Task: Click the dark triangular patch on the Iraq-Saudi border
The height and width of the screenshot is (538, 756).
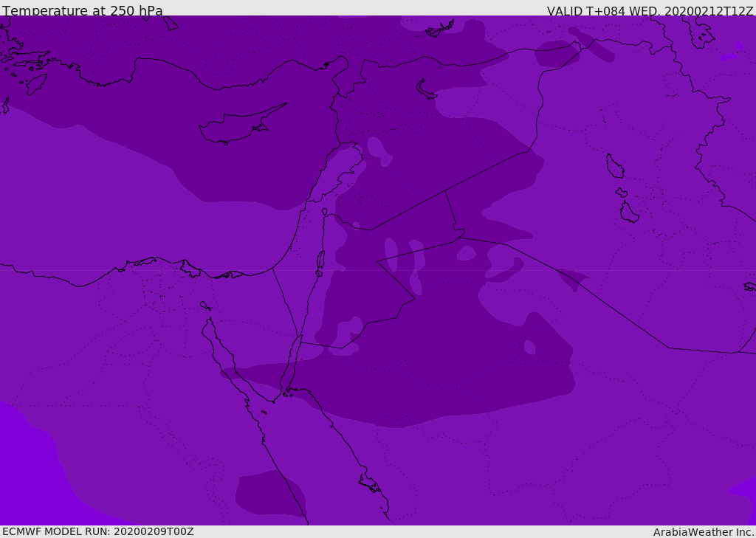Action: [x=574, y=278]
